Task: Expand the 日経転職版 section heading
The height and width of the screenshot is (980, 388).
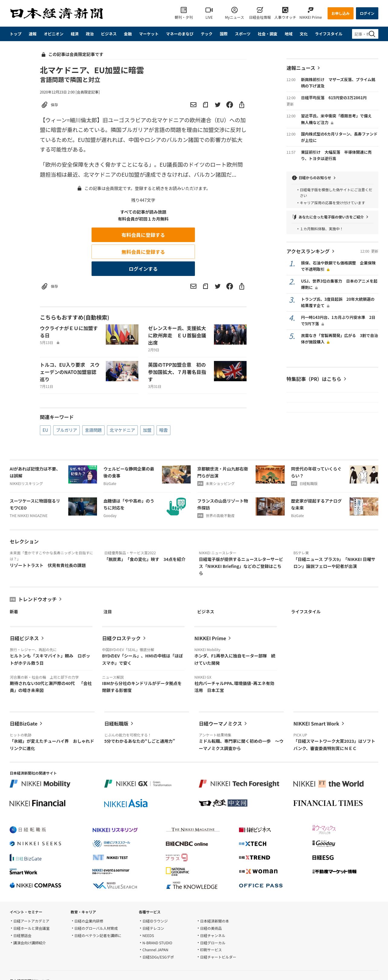Action: 119,724
